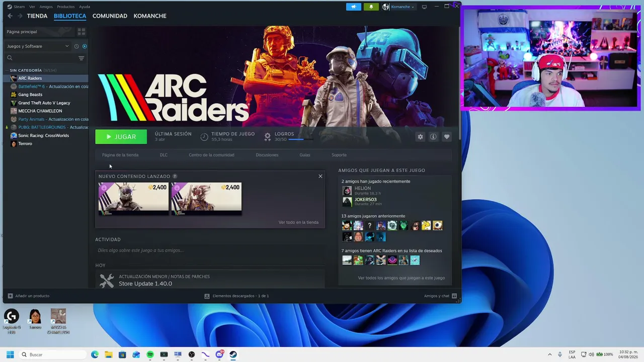Open the Soporte link
Viewport: 644px width, 362px height.
pos(339,155)
